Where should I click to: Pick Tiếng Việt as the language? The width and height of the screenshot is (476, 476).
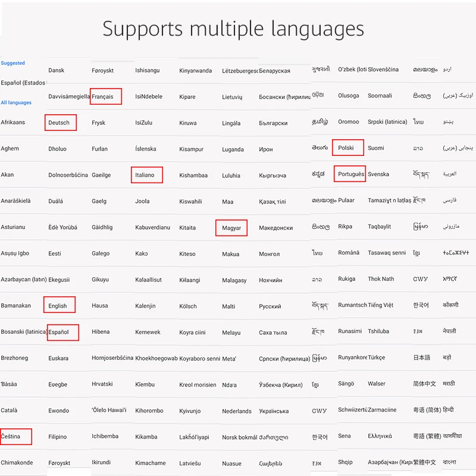(x=380, y=305)
